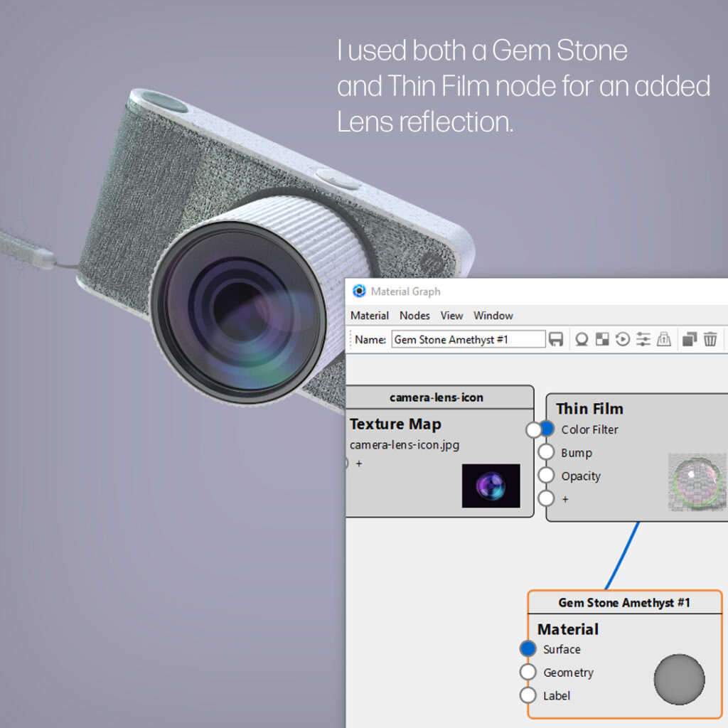Click the Geometry socket on the Material node
Viewport: 728px width, 728px height.
click(x=528, y=673)
